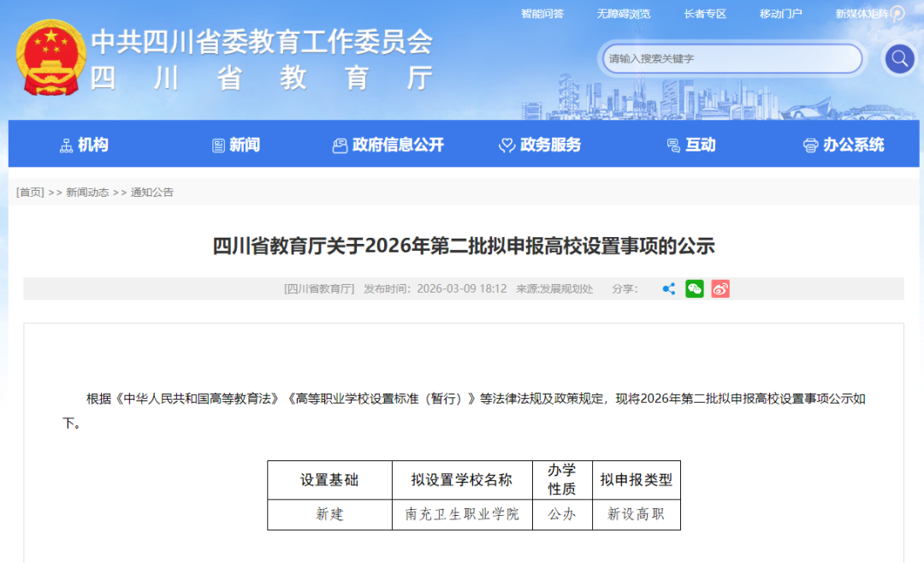The height and width of the screenshot is (563, 924).
Task: Open the 办公系统 navigation item
Action: pyautogui.click(x=844, y=145)
